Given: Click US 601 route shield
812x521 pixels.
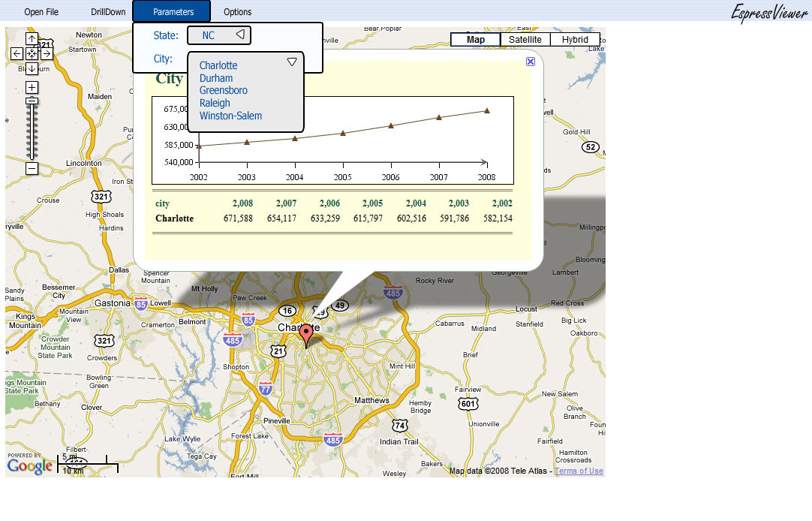Looking at the screenshot, I should pyautogui.click(x=468, y=403).
